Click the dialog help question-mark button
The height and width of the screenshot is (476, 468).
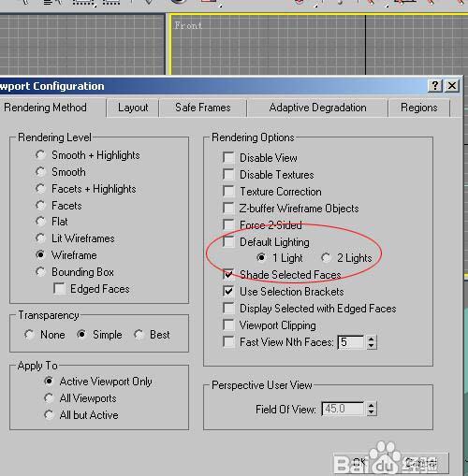435,85
